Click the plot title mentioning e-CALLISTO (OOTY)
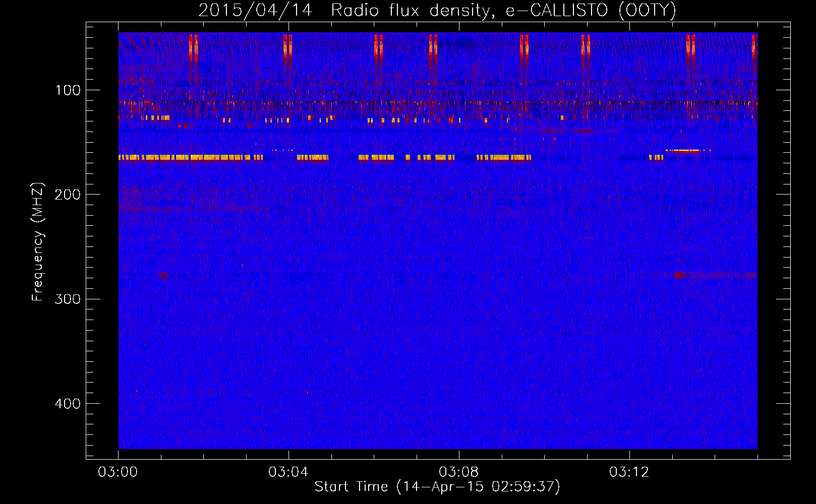The image size is (816, 504). pyautogui.click(x=437, y=10)
